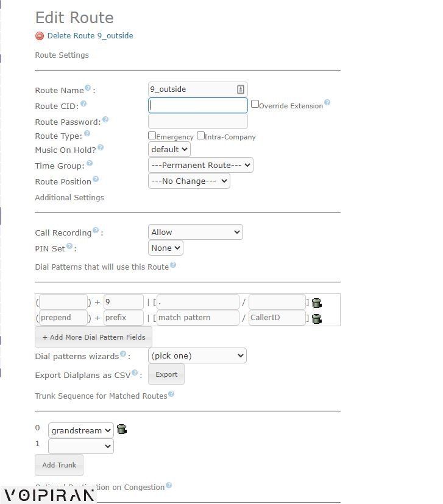443x504 pixels.
Task: Open the Music On Hold default dropdown
Action: [x=169, y=150]
